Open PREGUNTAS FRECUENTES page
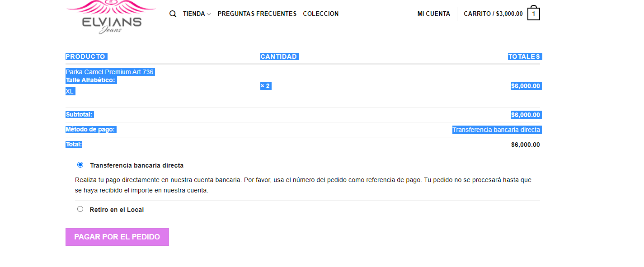644x267 pixels. tap(257, 14)
